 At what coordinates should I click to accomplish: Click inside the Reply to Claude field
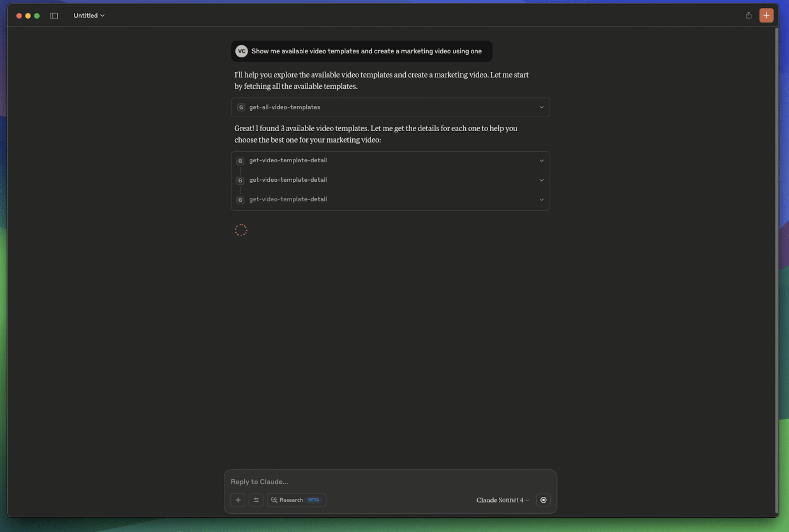pos(348,482)
